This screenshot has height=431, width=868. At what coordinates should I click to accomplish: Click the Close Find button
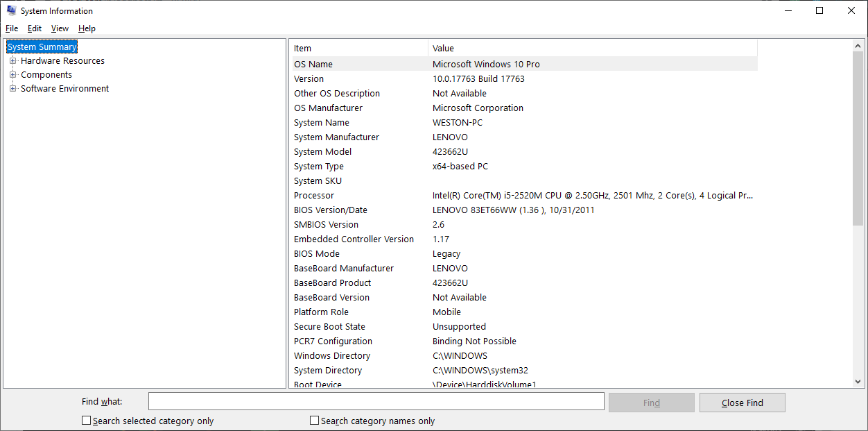pos(743,403)
